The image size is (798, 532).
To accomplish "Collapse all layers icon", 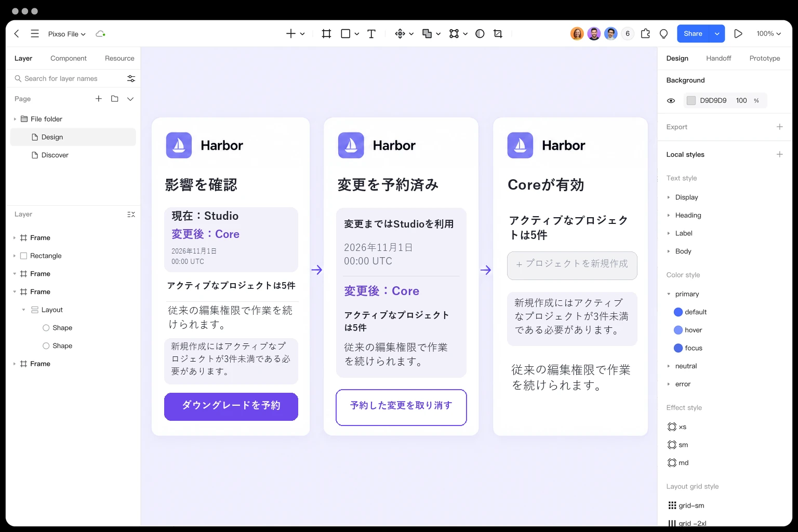I will [131, 214].
